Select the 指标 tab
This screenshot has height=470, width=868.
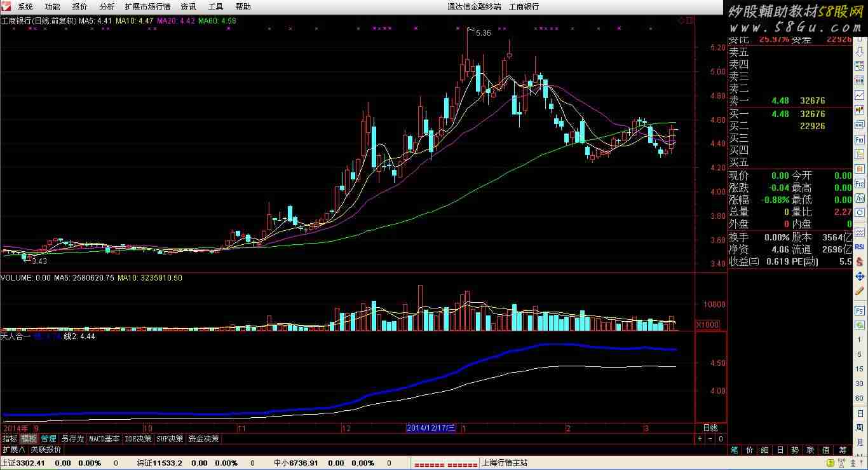tap(10, 439)
